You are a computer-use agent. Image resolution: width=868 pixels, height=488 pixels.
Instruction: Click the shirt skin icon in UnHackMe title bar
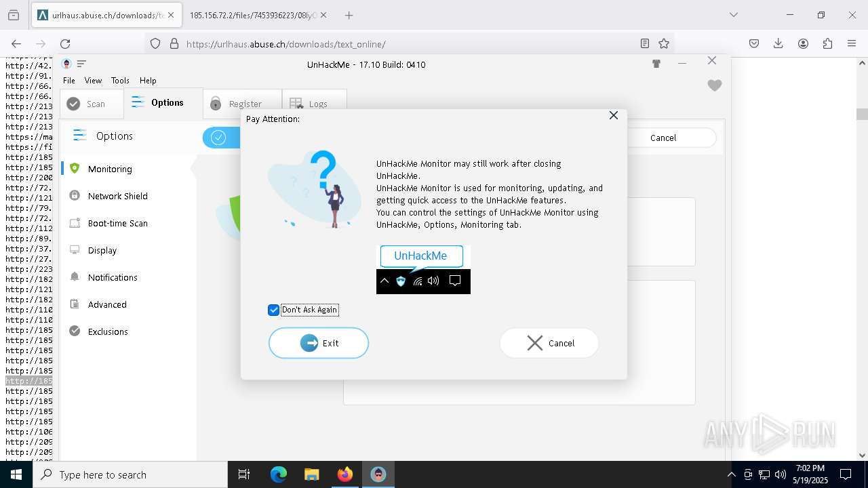[x=656, y=64]
